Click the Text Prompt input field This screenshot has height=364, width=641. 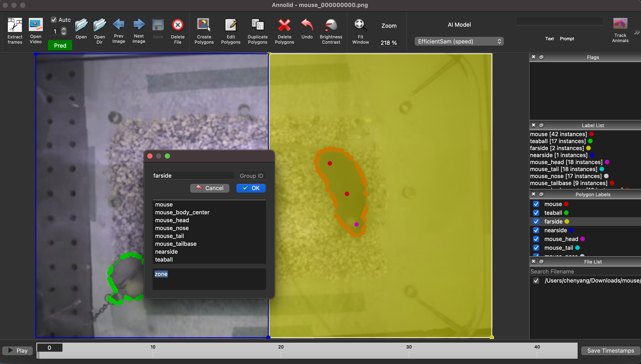pos(560,21)
